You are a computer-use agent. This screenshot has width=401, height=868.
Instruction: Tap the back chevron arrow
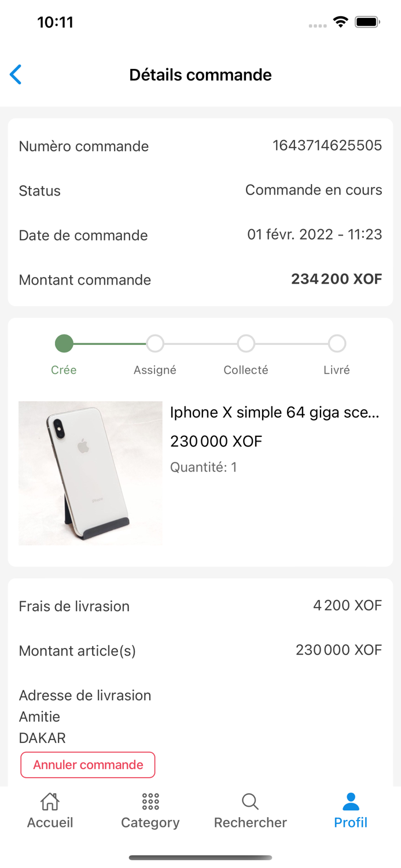point(15,75)
